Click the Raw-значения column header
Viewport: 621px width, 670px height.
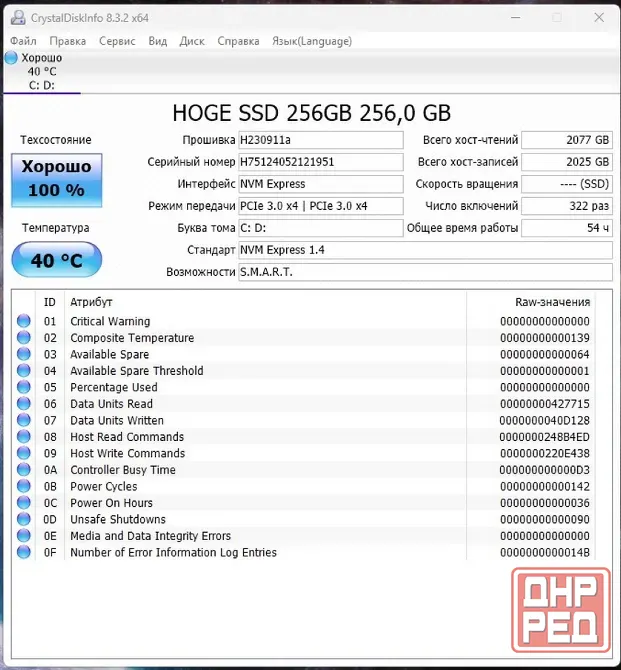pyautogui.click(x=531, y=302)
